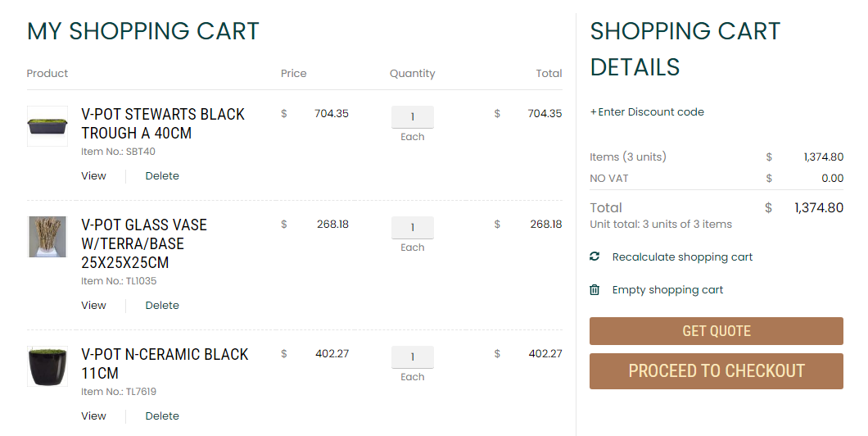This screenshot has height=436, width=868.
Task: Click Recalculate shopping cart link text
Action: 682,257
